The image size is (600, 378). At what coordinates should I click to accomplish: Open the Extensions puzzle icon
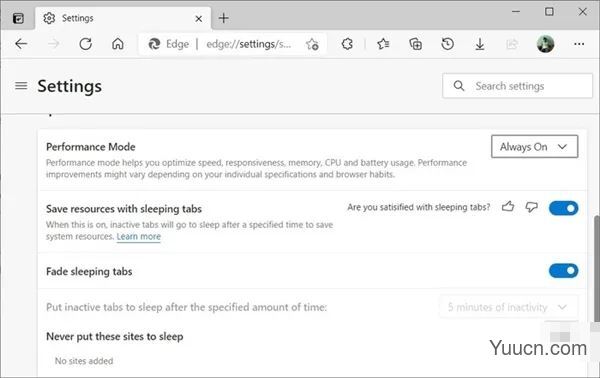[x=347, y=44]
